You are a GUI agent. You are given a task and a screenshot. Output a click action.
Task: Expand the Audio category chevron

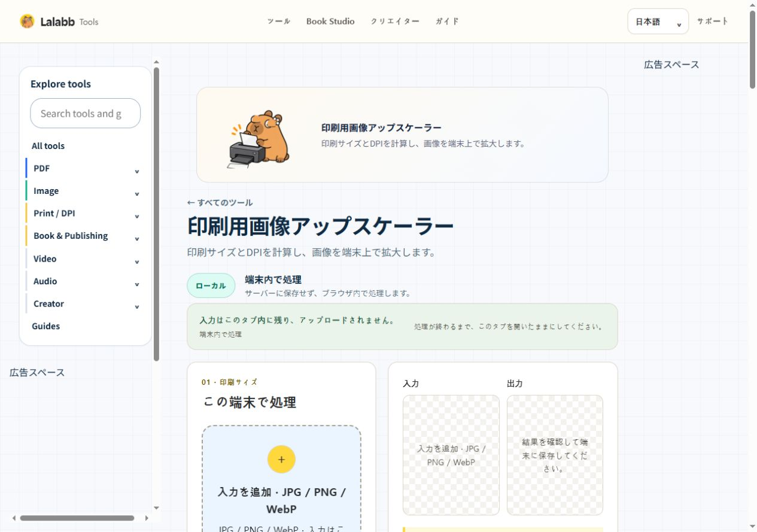pyautogui.click(x=137, y=284)
